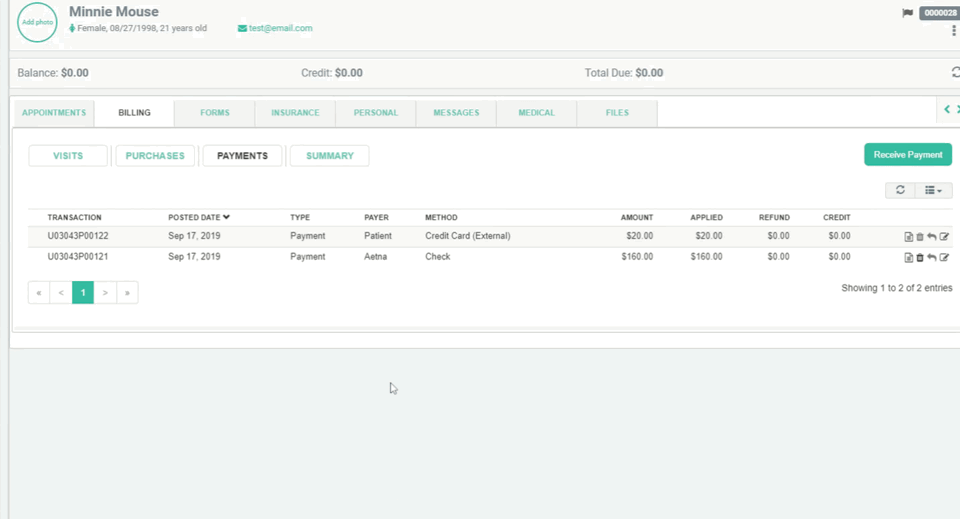View receipt for transaction U03043P00122
The image size is (960, 519).
908,237
